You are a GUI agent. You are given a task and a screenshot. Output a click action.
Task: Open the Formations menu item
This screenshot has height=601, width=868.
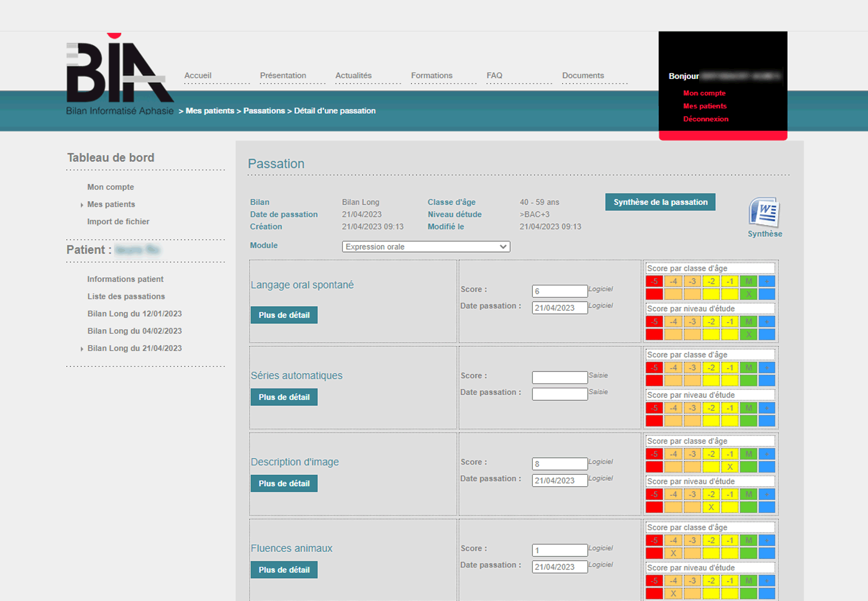(432, 76)
